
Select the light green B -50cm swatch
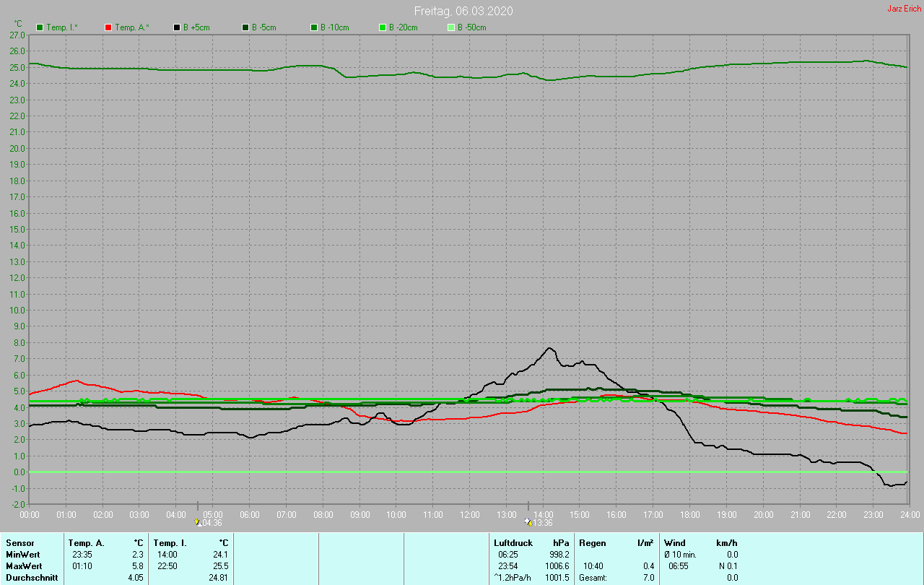pyautogui.click(x=451, y=27)
